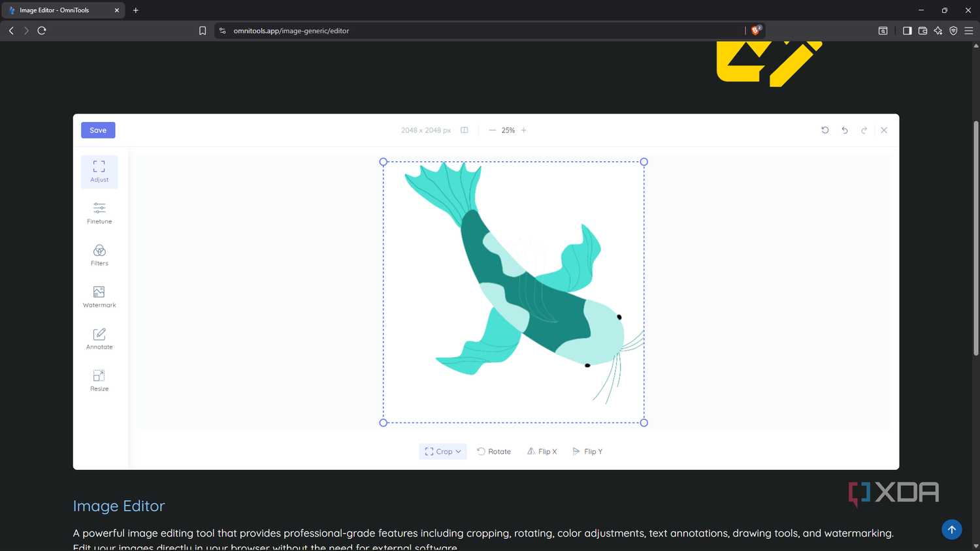The image size is (980, 551).
Task: Click the top-left crop handle
Action: pyautogui.click(x=384, y=162)
